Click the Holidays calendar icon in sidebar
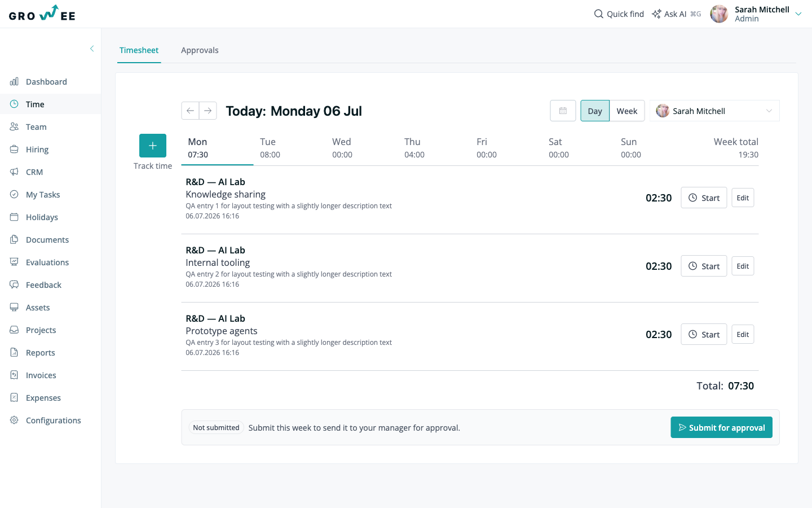 coord(14,217)
